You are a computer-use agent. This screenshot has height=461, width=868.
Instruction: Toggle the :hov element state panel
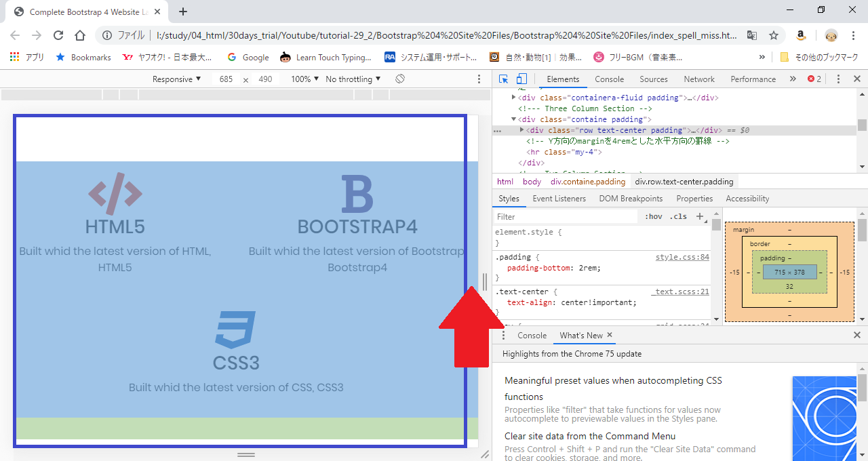[654, 217]
